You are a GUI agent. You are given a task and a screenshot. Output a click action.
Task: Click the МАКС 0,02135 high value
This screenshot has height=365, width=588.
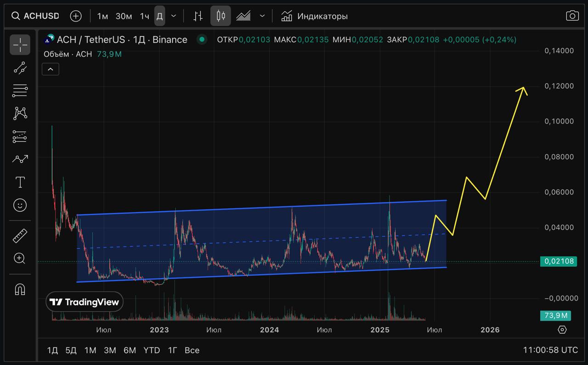301,40
